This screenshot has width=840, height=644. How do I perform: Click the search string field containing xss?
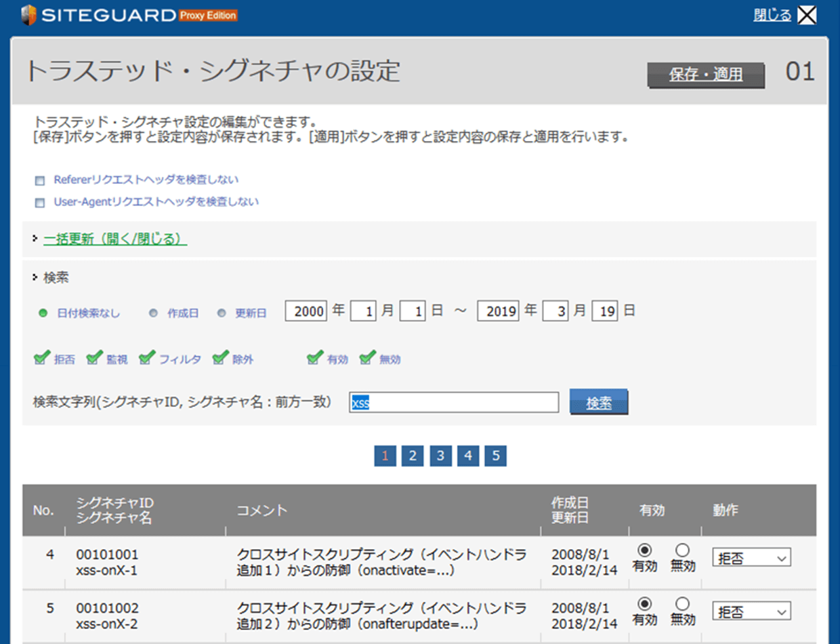point(454,403)
